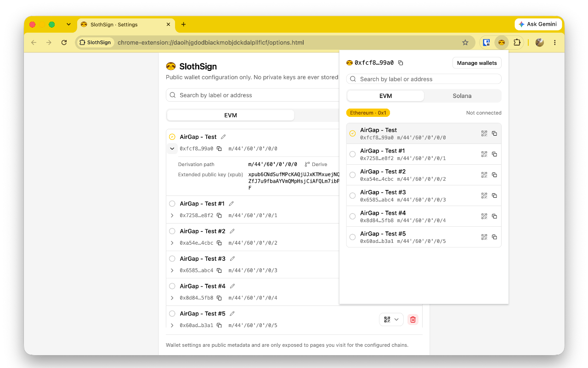Viewport: 588px width, 368px height.
Task: Expand the AirGap - Test #2 wallet details
Action: pyautogui.click(x=172, y=243)
